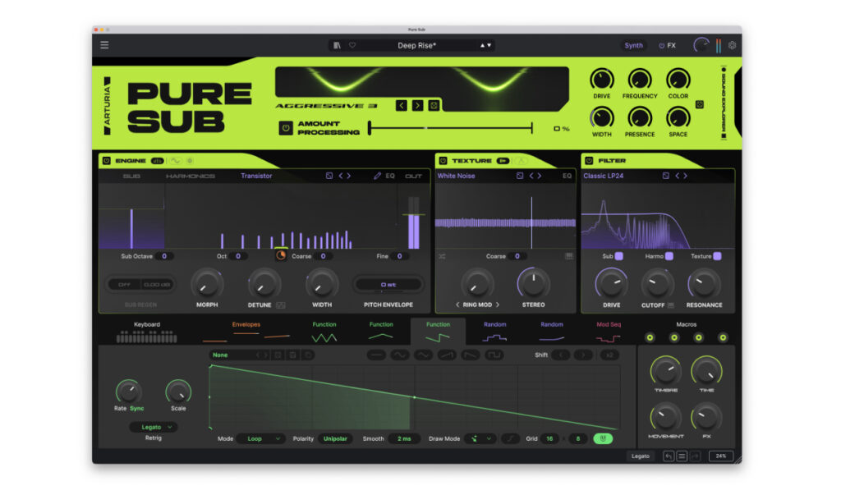Screen dimensions: 841x504
Task: Click the previous Ring Mod arrow
Action: pyautogui.click(x=457, y=305)
